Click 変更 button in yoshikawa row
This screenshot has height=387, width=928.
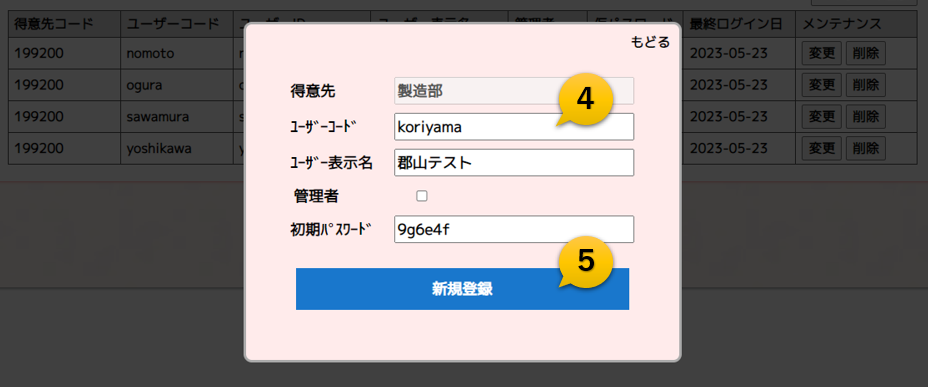[x=821, y=149]
